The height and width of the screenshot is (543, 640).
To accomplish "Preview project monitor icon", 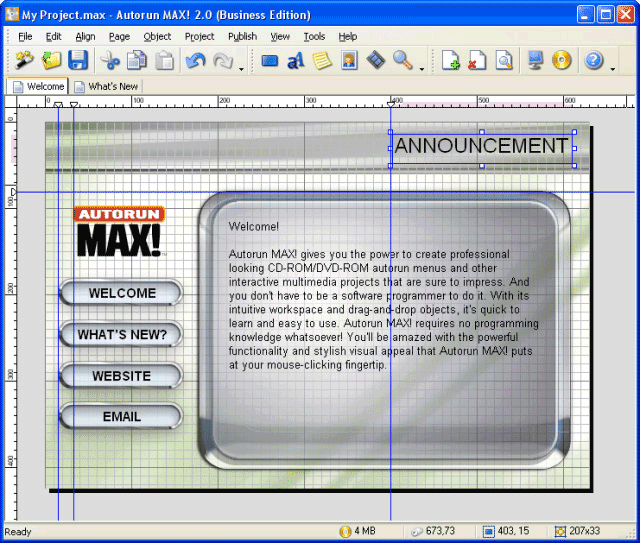I will click(535, 60).
